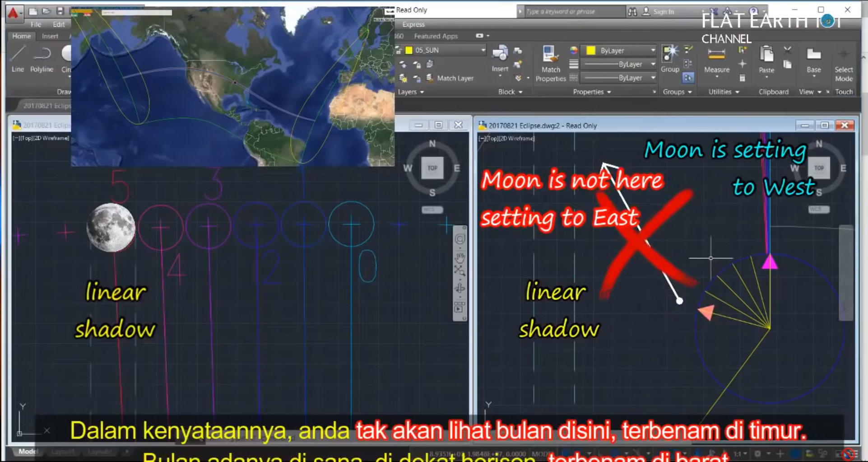Open a drawing file via folder icon
This screenshot has width=868, height=462.
[x=46, y=11]
